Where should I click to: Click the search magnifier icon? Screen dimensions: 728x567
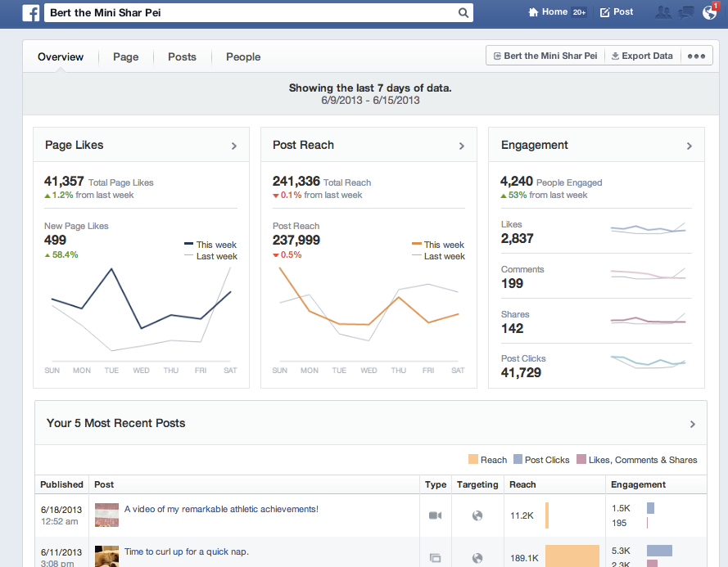[x=463, y=12]
